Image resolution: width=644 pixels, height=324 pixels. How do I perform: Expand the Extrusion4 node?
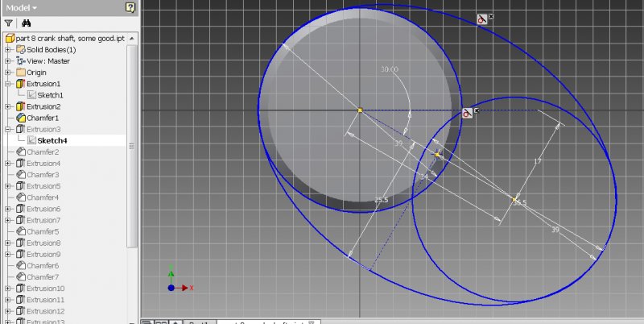coord(8,164)
